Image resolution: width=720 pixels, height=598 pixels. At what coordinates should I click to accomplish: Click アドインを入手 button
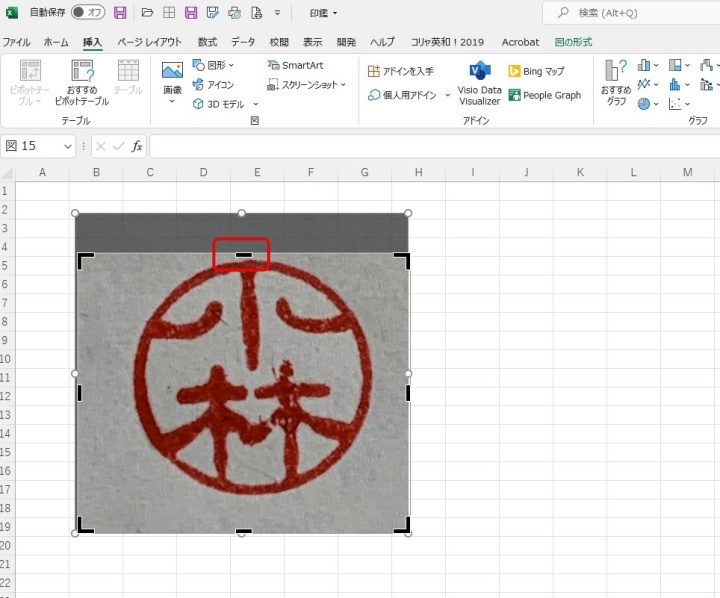tap(400, 71)
